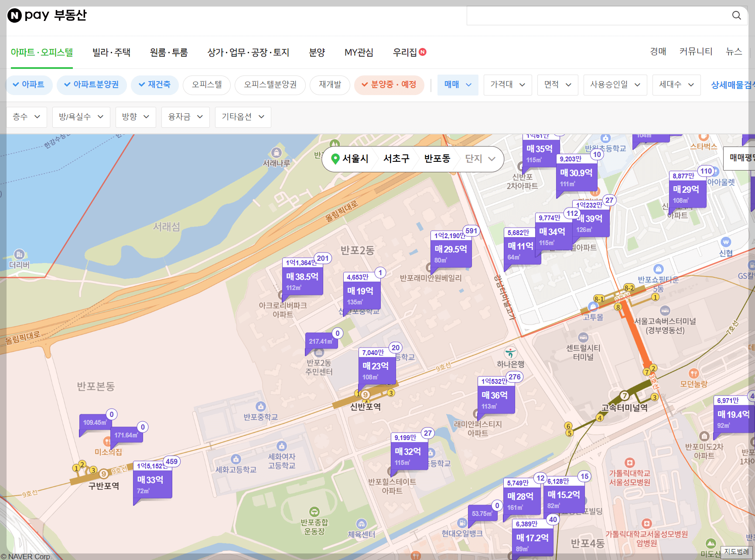This screenshot has width=755, height=560.
Task: Click the 구반포역 line 9 station icon
Action: (103, 474)
